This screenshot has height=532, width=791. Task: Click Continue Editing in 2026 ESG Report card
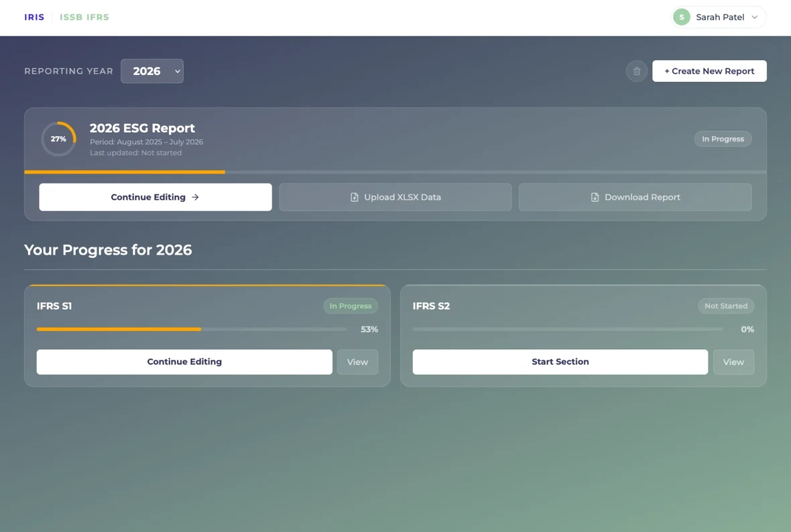point(156,197)
